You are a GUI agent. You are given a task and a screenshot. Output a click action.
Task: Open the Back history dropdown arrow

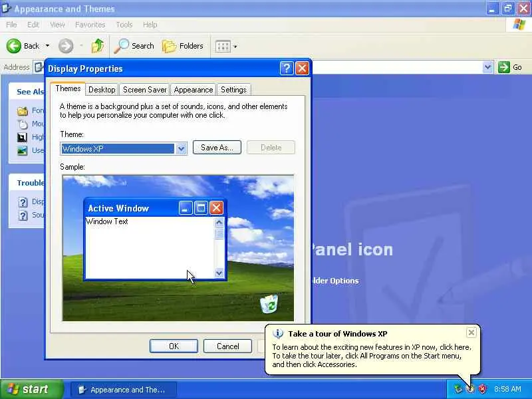47,46
